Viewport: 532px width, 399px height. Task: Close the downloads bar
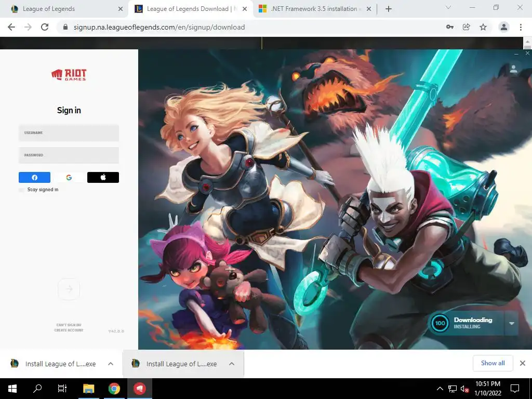pos(523,363)
